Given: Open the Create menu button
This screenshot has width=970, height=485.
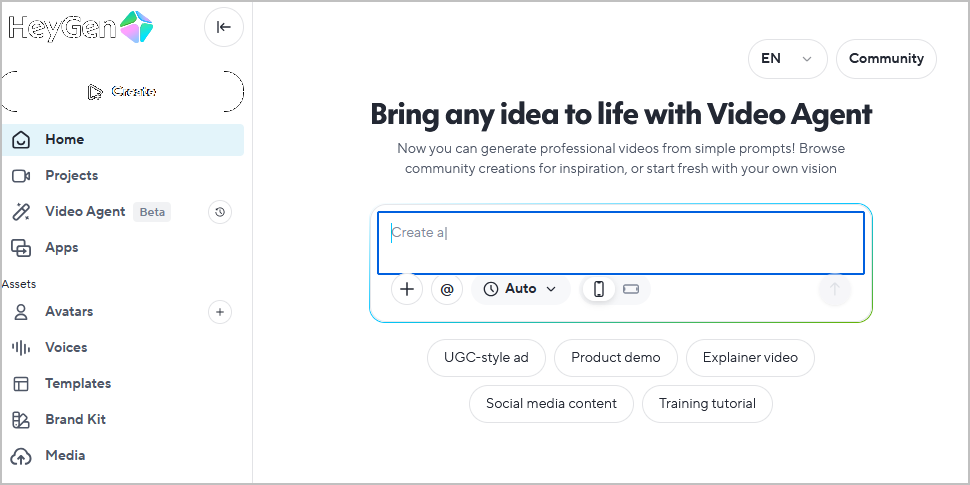Looking at the screenshot, I should click(122, 91).
